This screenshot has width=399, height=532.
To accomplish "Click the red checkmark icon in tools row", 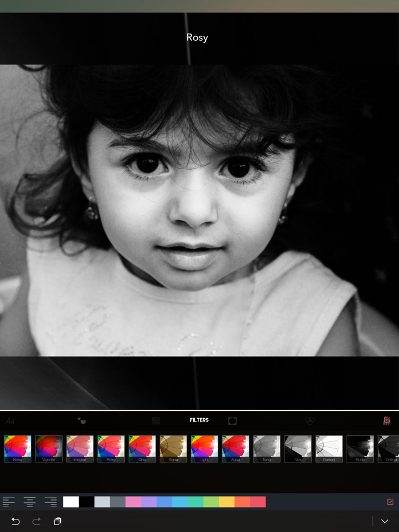I will pyautogui.click(x=387, y=421).
